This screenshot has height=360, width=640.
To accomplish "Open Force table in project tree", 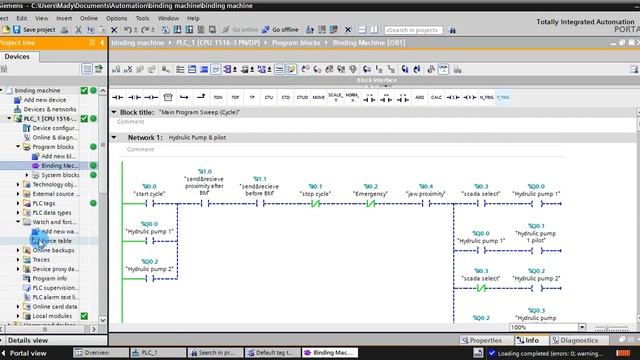I will 56,241.
